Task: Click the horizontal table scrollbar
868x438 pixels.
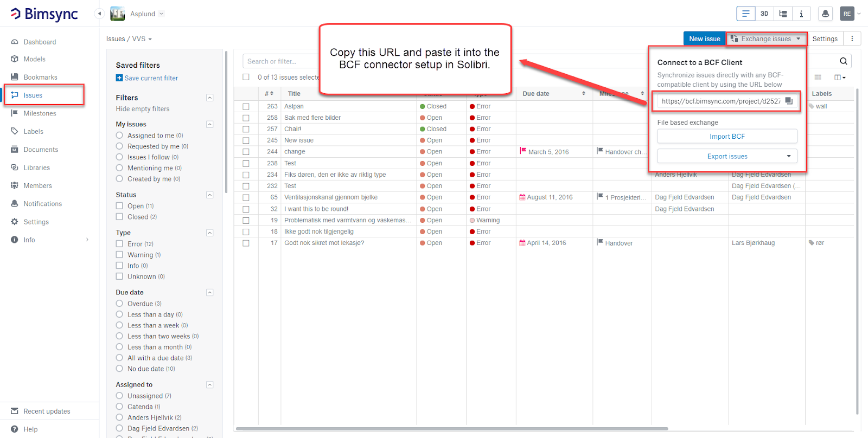Action: click(x=452, y=429)
